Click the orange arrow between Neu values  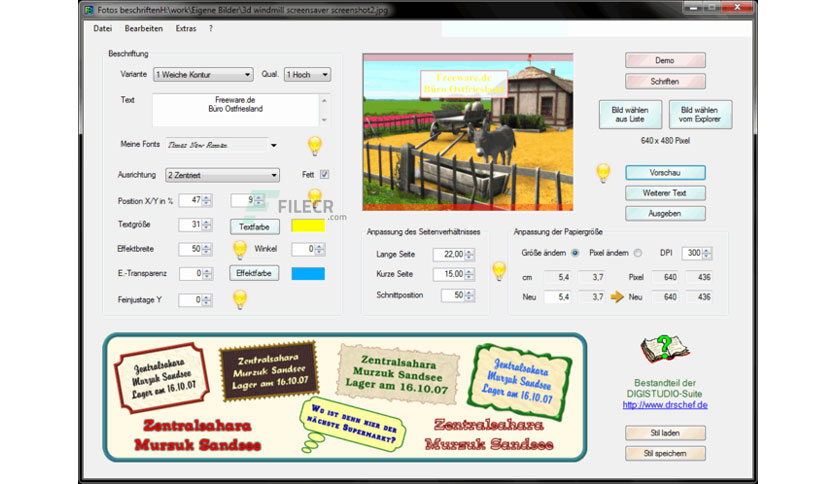[x=617, y=297]
